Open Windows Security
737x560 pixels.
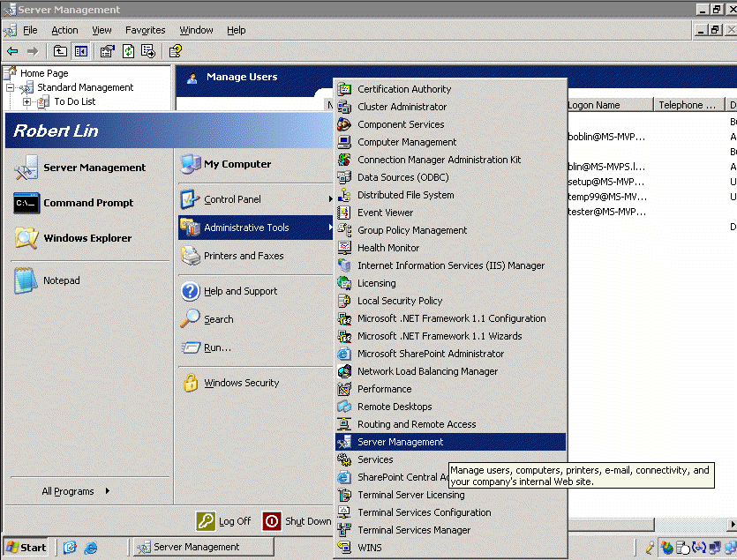pos(255,383)
